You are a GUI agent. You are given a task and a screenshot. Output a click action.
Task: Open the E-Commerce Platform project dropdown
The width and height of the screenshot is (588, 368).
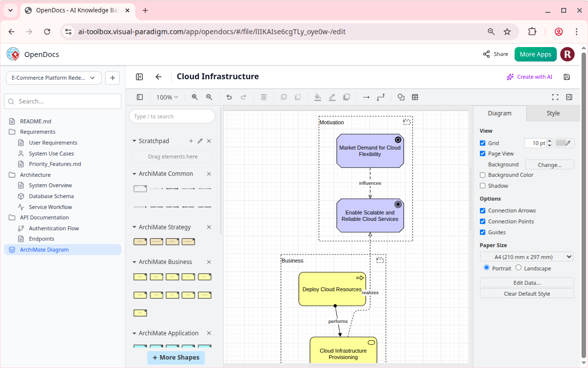tap(53, 78)
